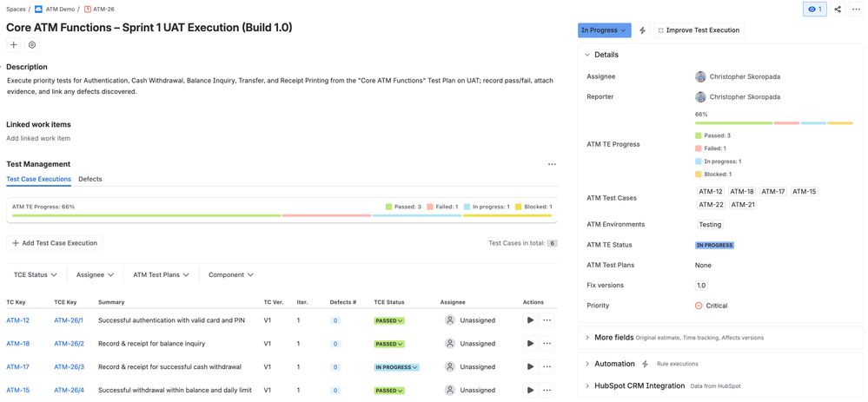
Task: Change PASSED status of ATM-26/4
Action: click(x=390, y=391)
